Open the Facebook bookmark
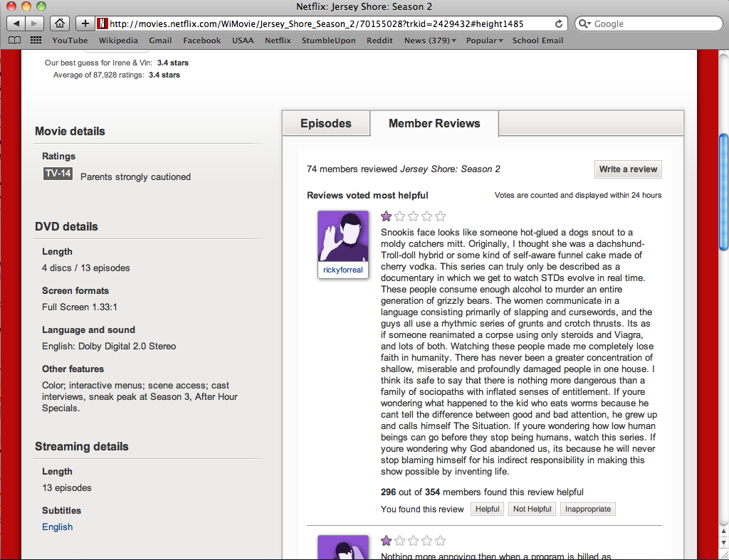Screen dimensions: 729x560 (201, 41)
